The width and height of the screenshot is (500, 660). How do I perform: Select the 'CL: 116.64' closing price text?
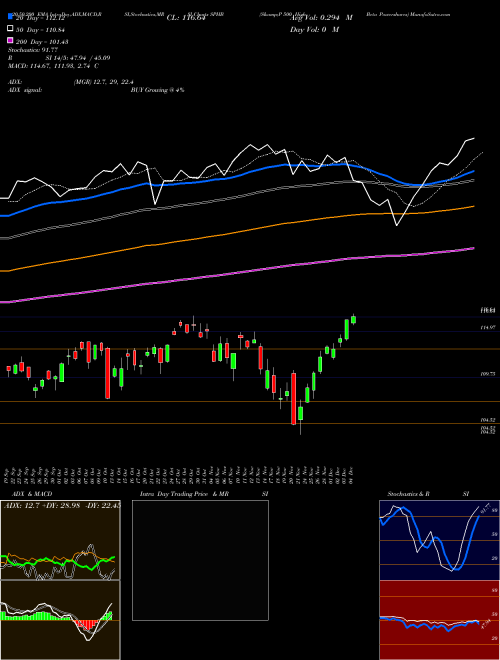click(186, 18)
